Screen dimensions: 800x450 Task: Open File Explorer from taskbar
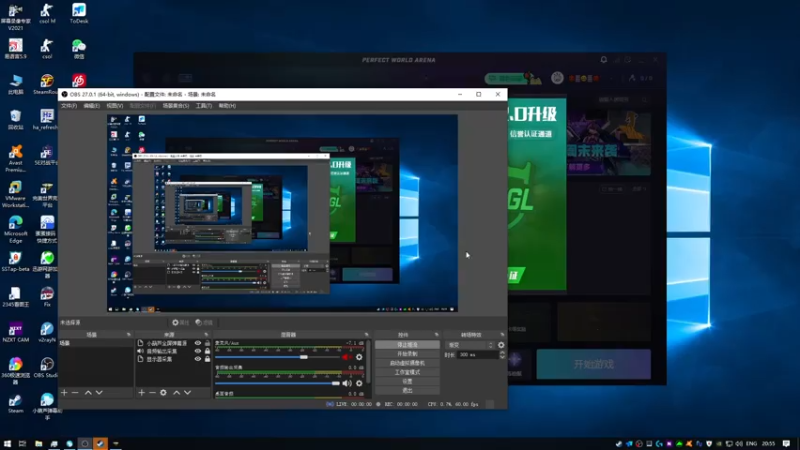pos(38,443)
